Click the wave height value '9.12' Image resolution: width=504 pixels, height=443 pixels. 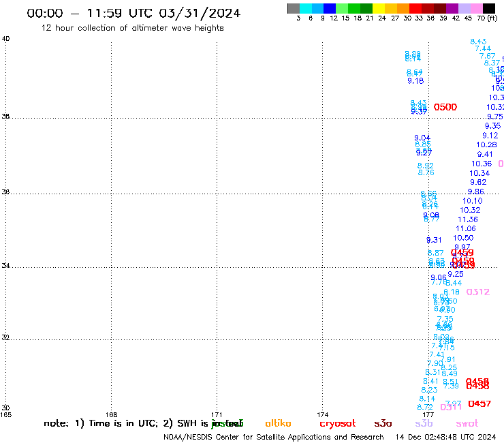pyautogui.click(x=490, y=136)
